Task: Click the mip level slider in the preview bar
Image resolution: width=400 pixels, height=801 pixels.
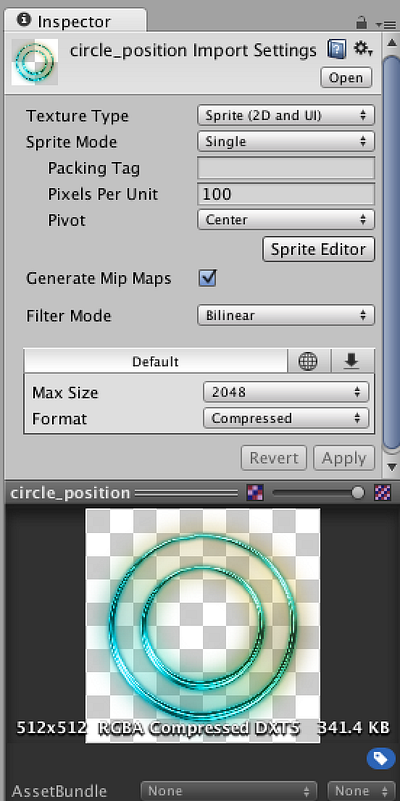Action: pyautogui.click(x=318, y=493)
